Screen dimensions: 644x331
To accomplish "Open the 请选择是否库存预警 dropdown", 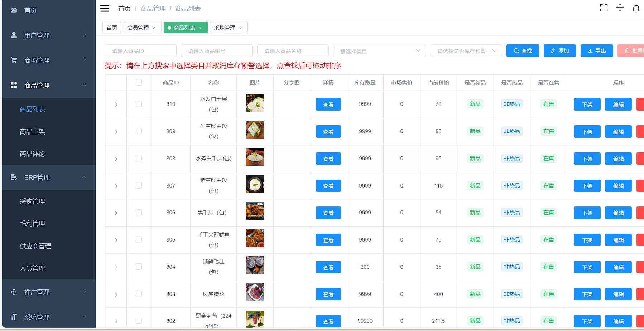I will (x=466, y=50).
